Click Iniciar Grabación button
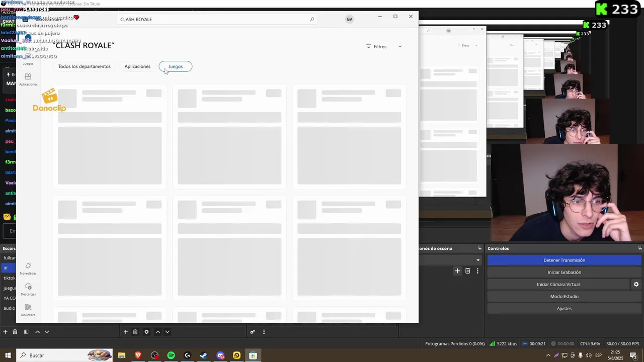 point(564,273)
